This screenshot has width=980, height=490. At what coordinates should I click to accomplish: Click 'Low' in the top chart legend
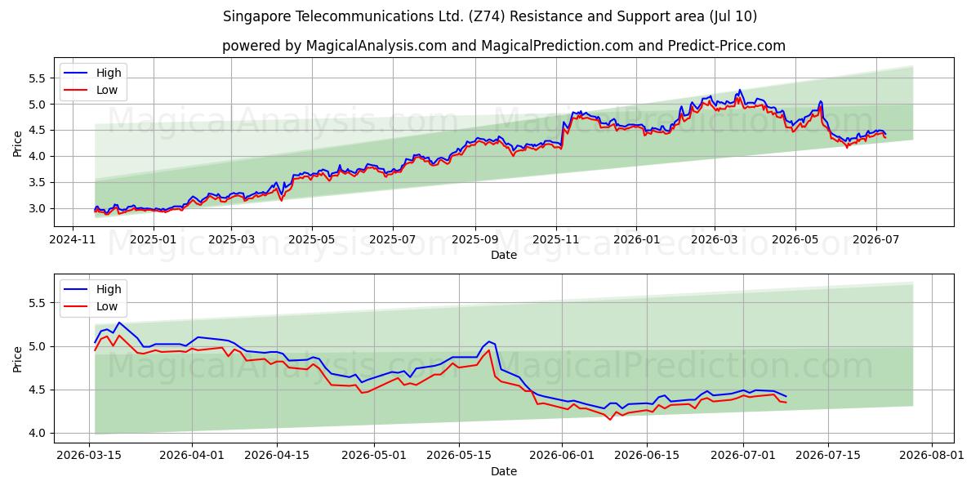click(107, 90)
